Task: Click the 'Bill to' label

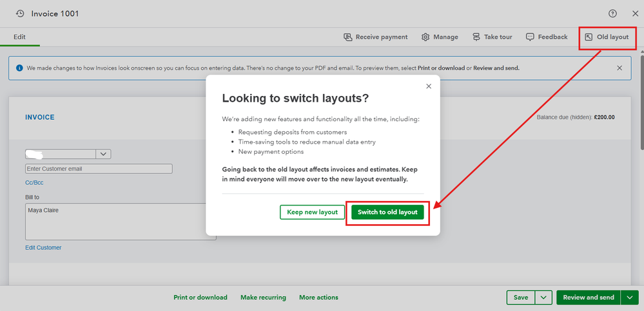Action: [x=32, y=197]
